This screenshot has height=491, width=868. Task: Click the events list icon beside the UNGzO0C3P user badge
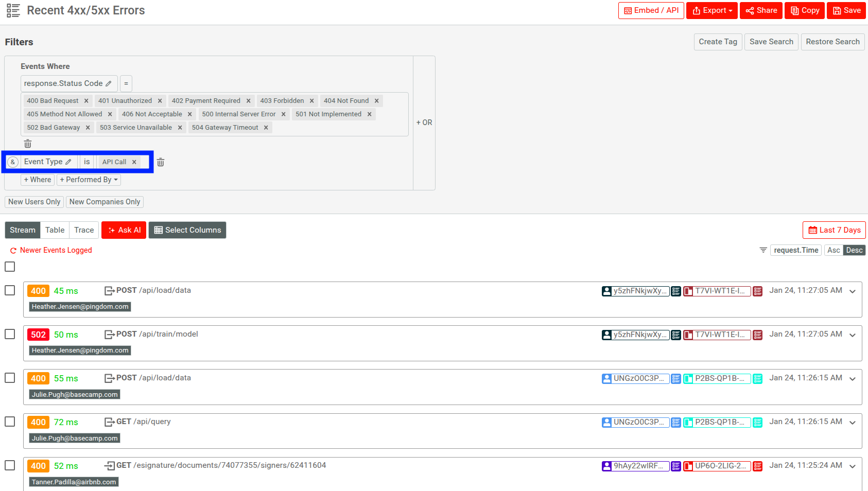click(x=675, y=378)
